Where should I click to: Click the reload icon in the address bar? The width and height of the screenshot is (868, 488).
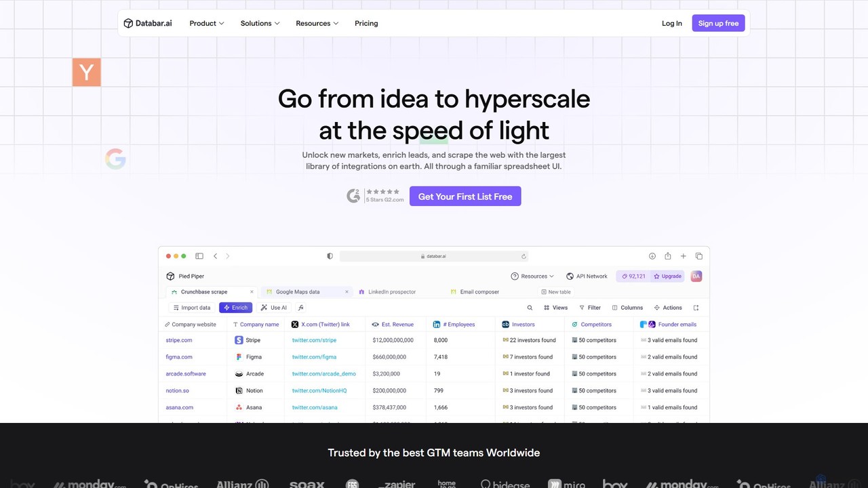(x=524, y=256)
